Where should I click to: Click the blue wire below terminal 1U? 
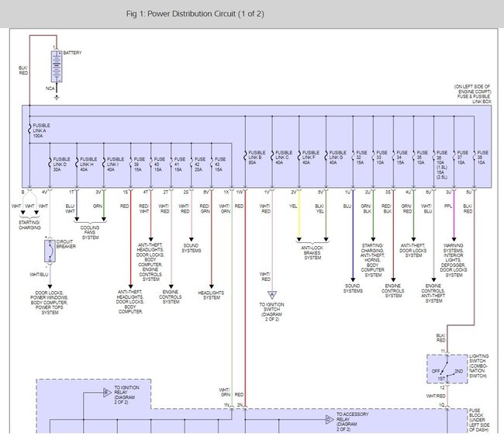click(x=353, y=235)
